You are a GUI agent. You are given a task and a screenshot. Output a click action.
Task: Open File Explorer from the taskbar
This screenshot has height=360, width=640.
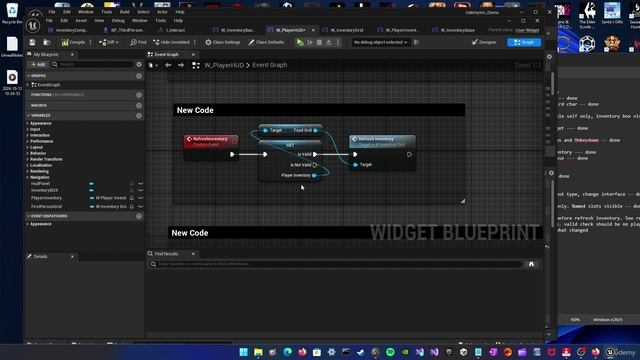258,352
